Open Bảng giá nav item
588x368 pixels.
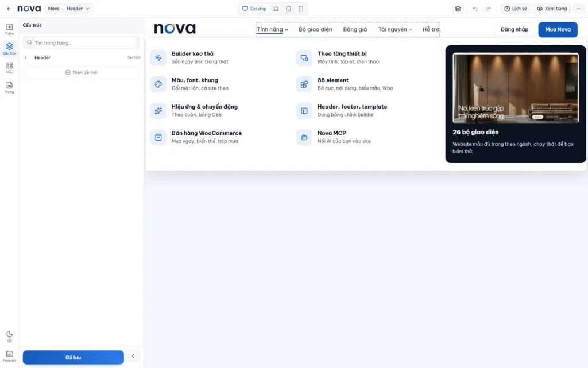(x=355, y=29)
